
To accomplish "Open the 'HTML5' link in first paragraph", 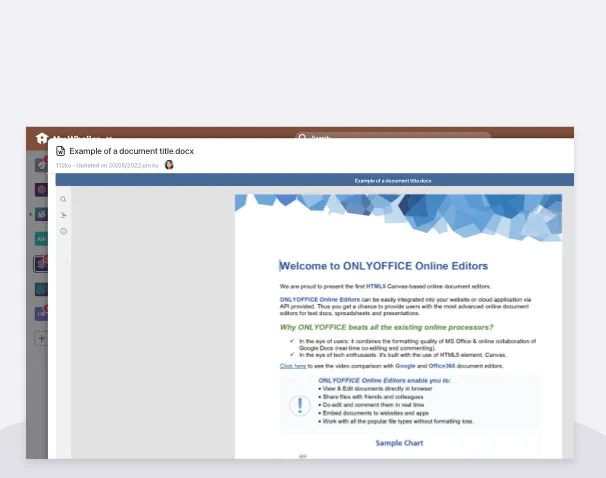I will pos(376,286).
